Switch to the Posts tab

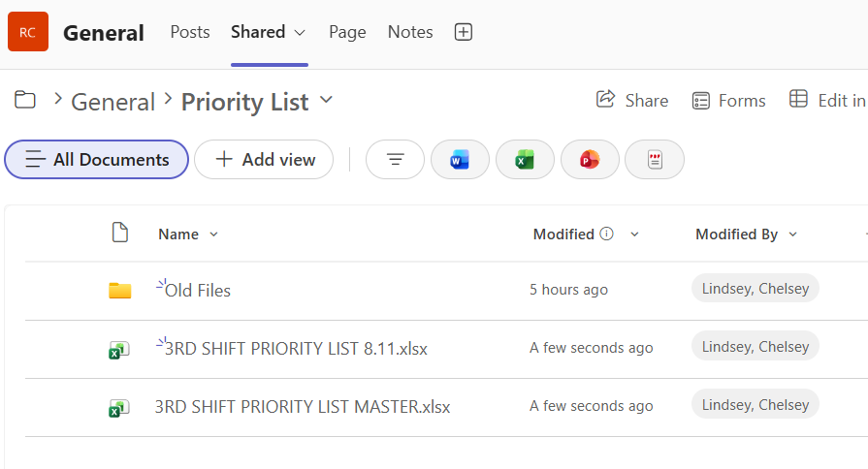point(190,32)
